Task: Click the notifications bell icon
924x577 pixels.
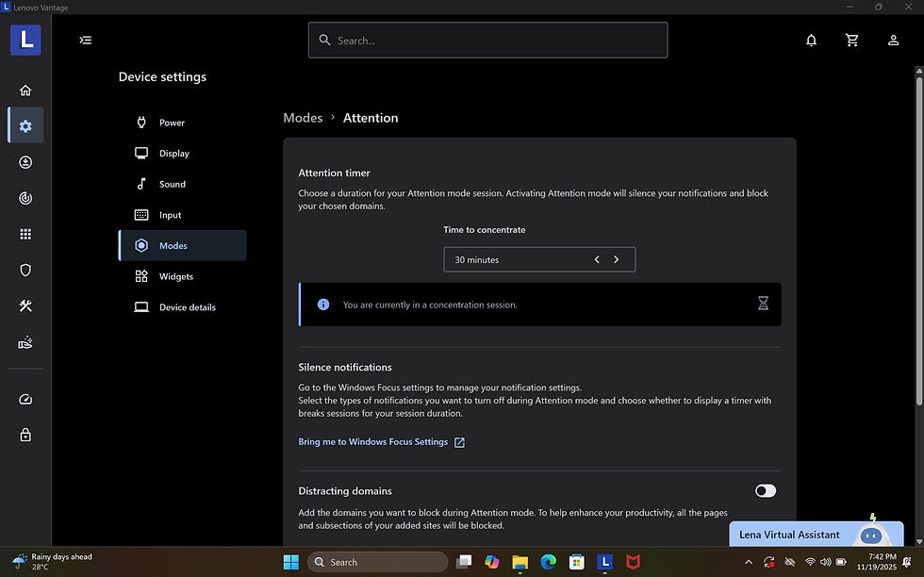Action: (x=811, y=41)
